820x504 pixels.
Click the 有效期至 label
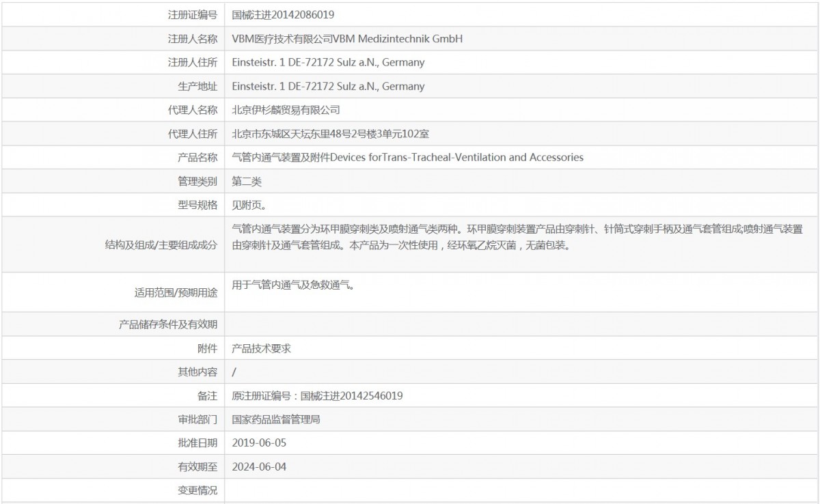(197, 467)
